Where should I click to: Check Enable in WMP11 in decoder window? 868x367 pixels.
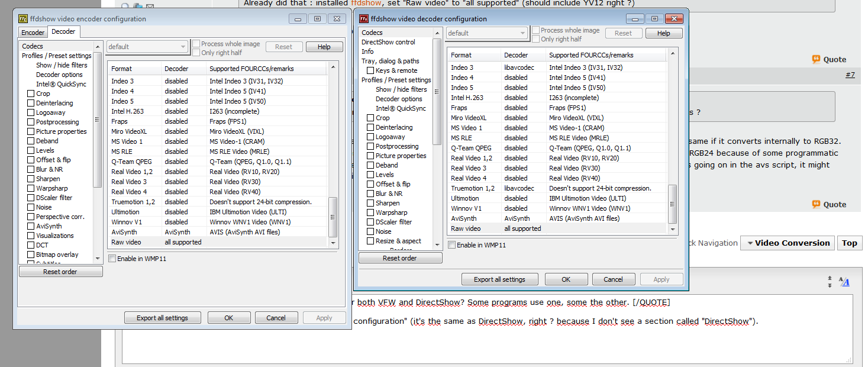click(452, 245)
